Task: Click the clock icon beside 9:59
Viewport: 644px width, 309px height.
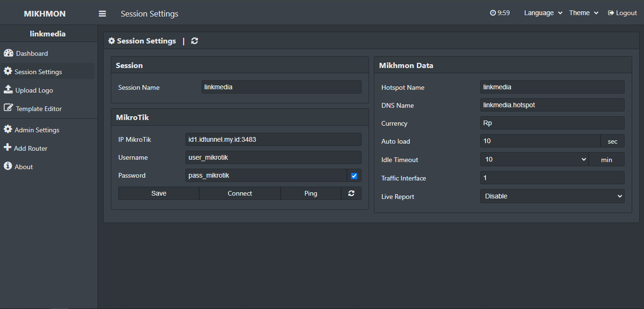Action: [x=493, y=13]
